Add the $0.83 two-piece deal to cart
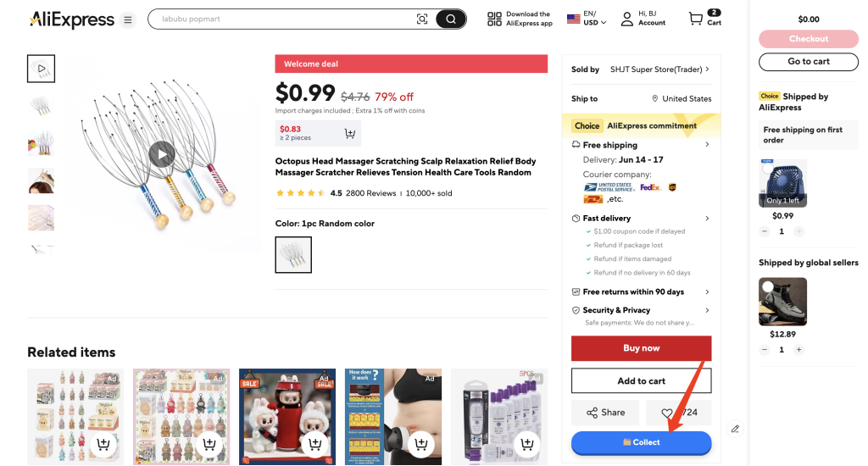The width and height of the screenshot is (868, 466). click(x=349, y=133)
